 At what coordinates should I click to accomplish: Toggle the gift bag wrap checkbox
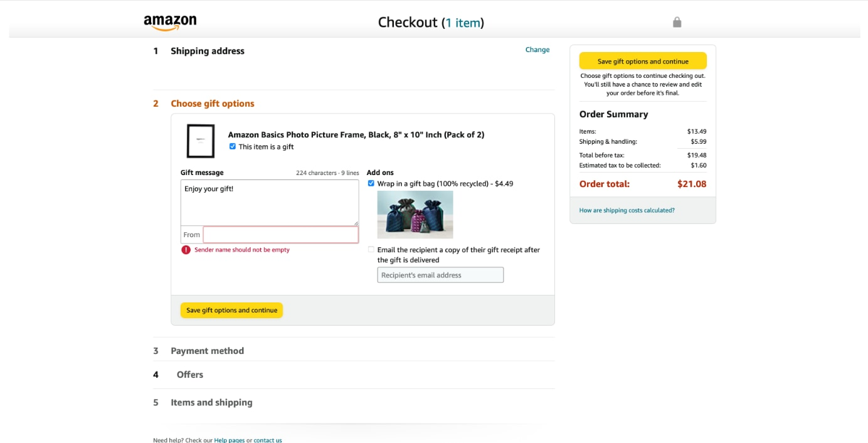[x=371, y=183]
